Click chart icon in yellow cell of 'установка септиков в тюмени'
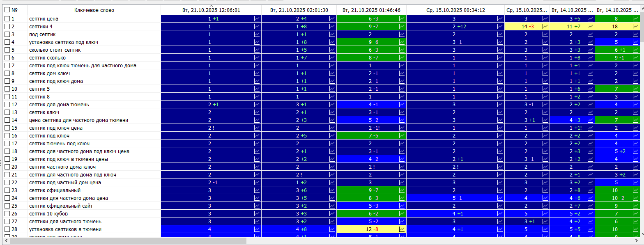This screenshot has width=644, height=245. (x=402, y=229)
